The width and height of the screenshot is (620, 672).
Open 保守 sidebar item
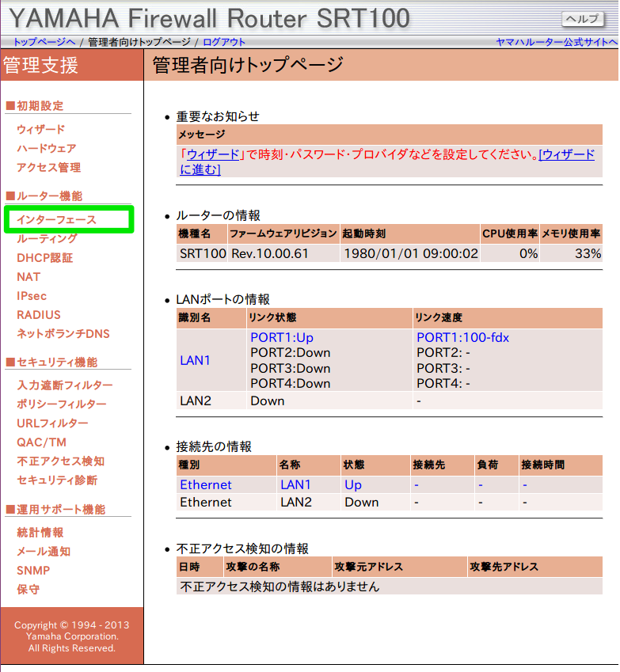pos(28,589)
